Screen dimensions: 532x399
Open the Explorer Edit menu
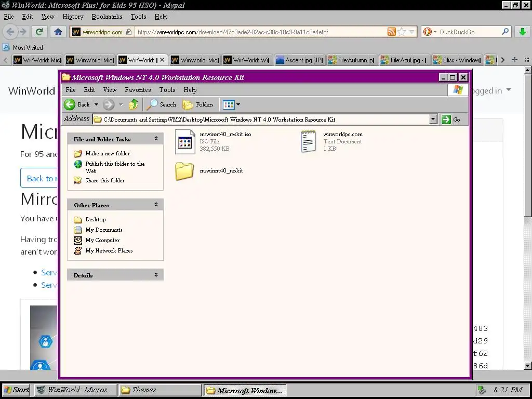(89, 90)
